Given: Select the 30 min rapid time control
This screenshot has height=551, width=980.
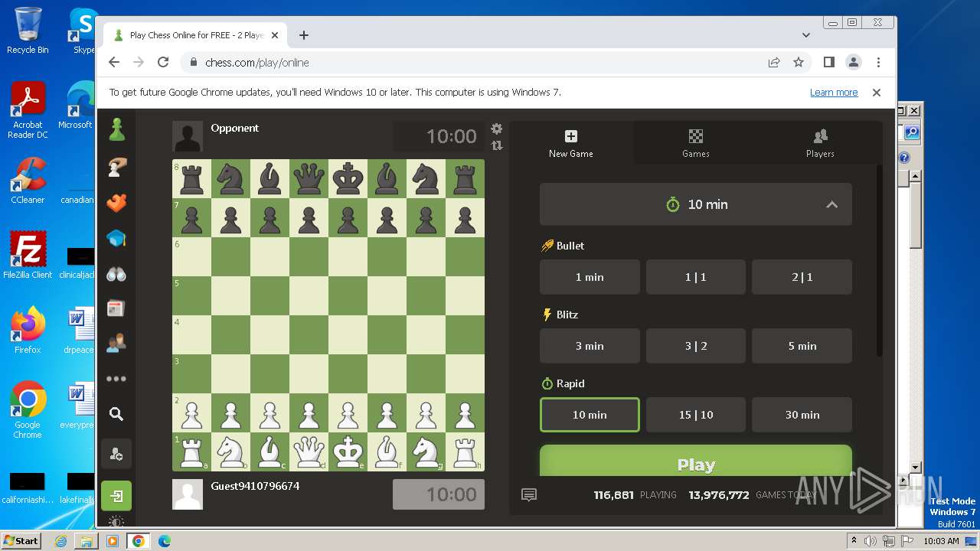Looking at the screenshot, I should pyautogui.click(x=802, y=415).
